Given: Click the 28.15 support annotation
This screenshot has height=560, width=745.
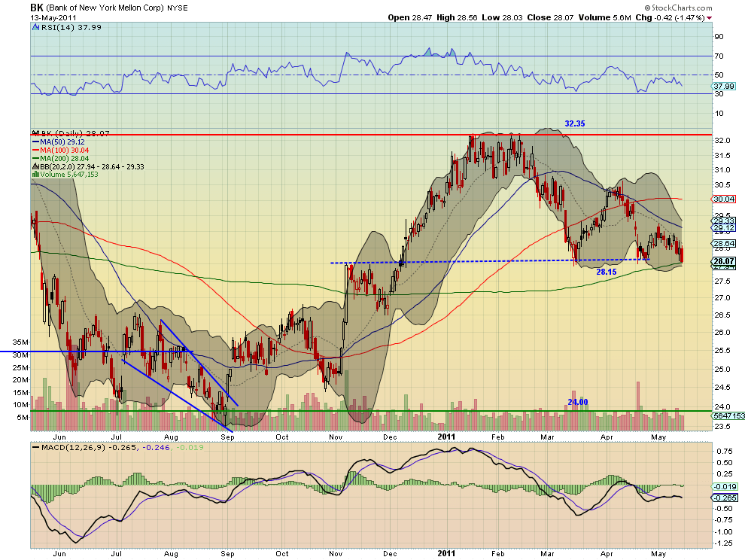Looking at the screenshot, I should click(x=607, y=272).
